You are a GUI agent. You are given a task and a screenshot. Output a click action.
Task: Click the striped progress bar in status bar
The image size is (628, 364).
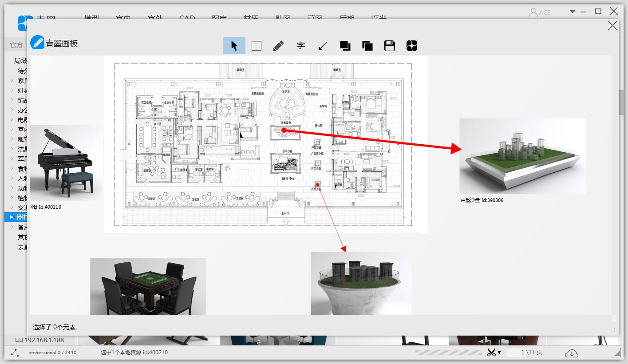pyautogui.click(x=448, y=352)
